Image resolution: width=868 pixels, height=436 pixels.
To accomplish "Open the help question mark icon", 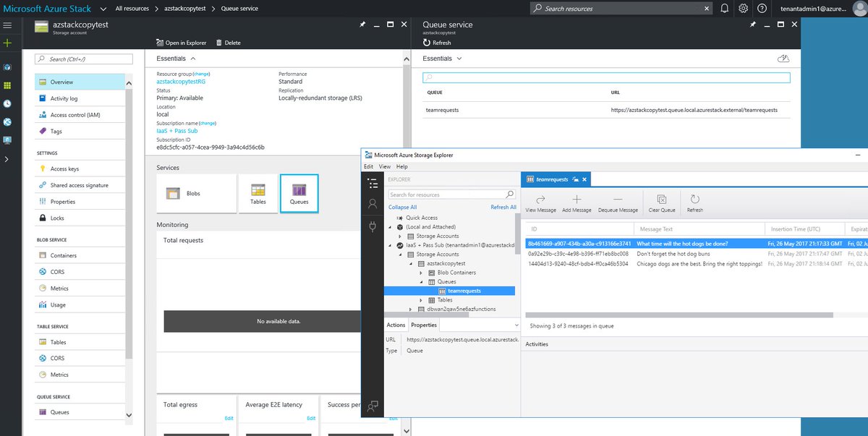I will 762,9.
